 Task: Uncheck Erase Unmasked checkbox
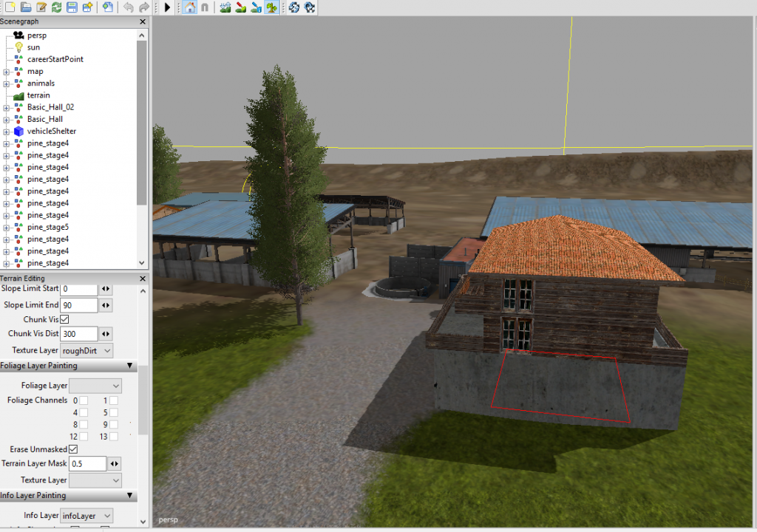click(x=73, y=449)
